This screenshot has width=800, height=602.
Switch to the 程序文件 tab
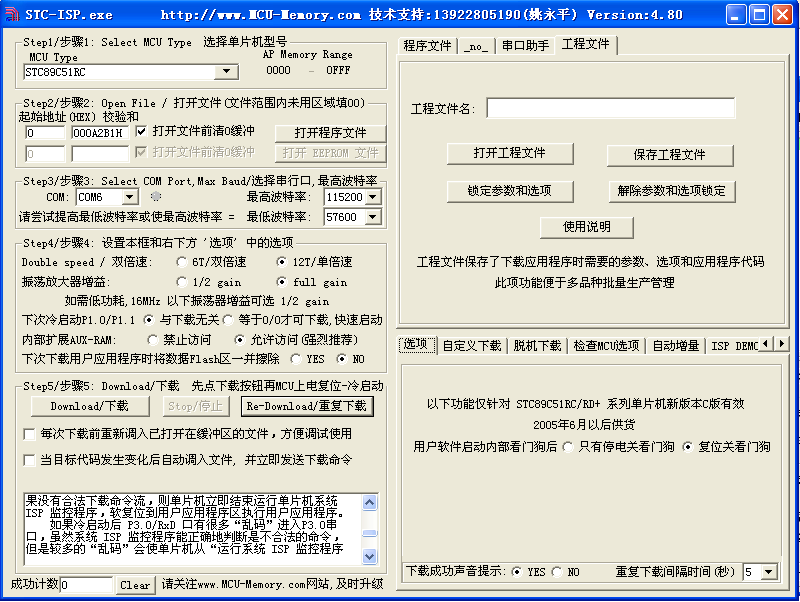(x=427, y=46)
